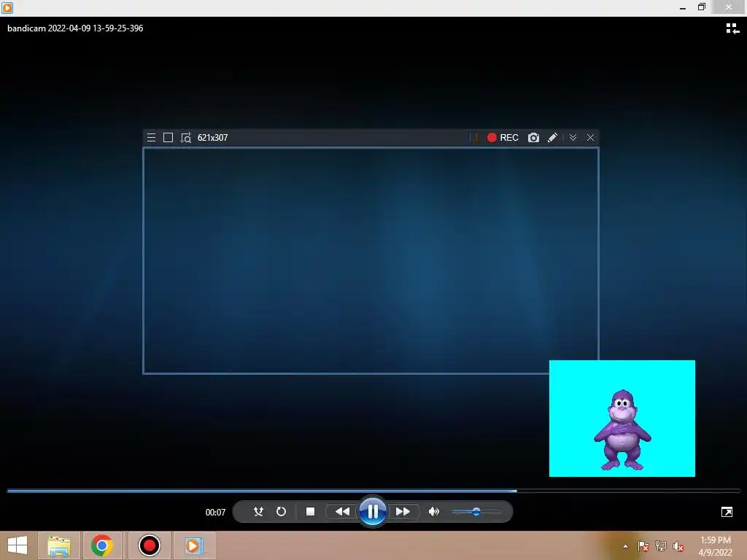This screenshot has width=747, height=560.
Task: Click the Media Player title bar icon
Action: (7, 7)
